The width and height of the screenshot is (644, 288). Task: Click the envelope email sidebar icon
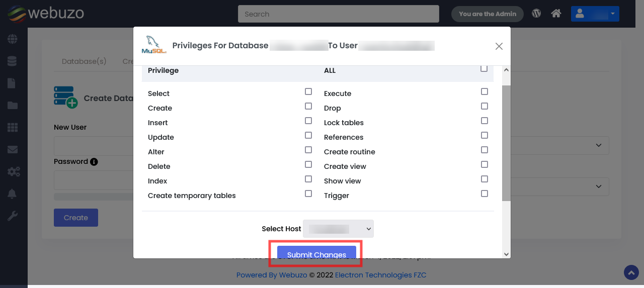click(12, 149)
